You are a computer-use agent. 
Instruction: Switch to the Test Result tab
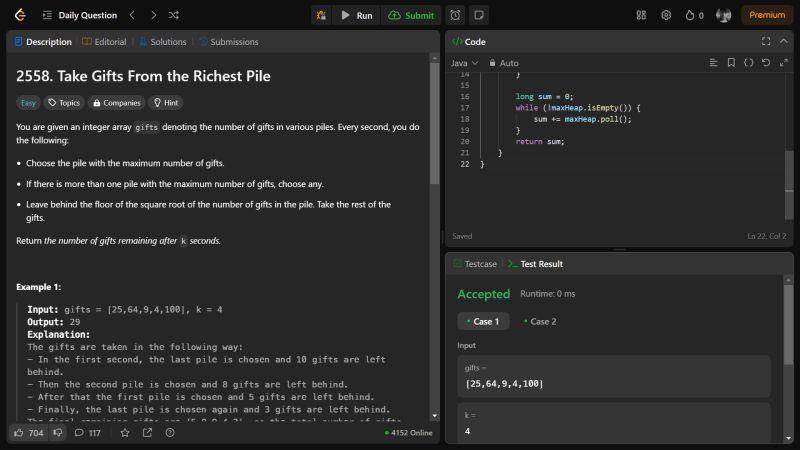536,264
